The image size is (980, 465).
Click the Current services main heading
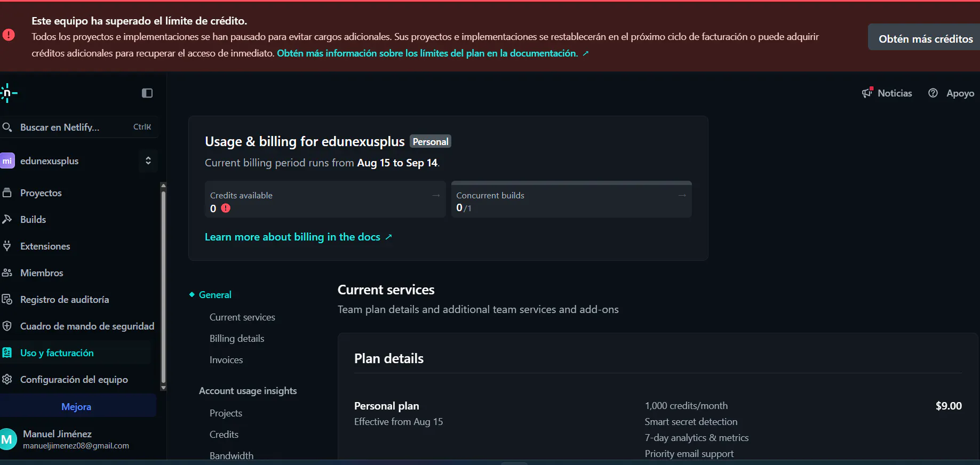(x=386, y=290)
